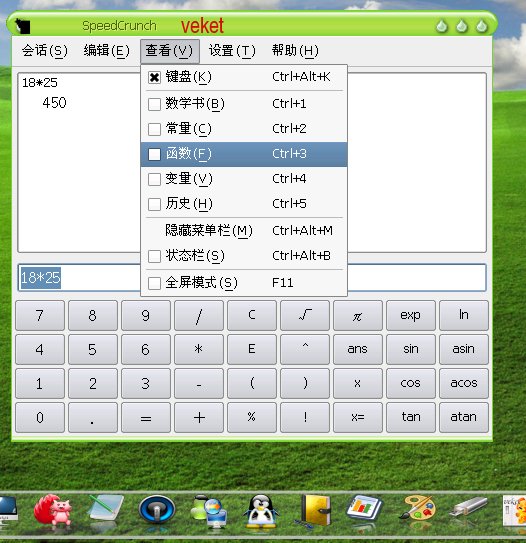Open the red fox-cat dock icon
This screenshot has width=526, height=543.
point(53,510)
